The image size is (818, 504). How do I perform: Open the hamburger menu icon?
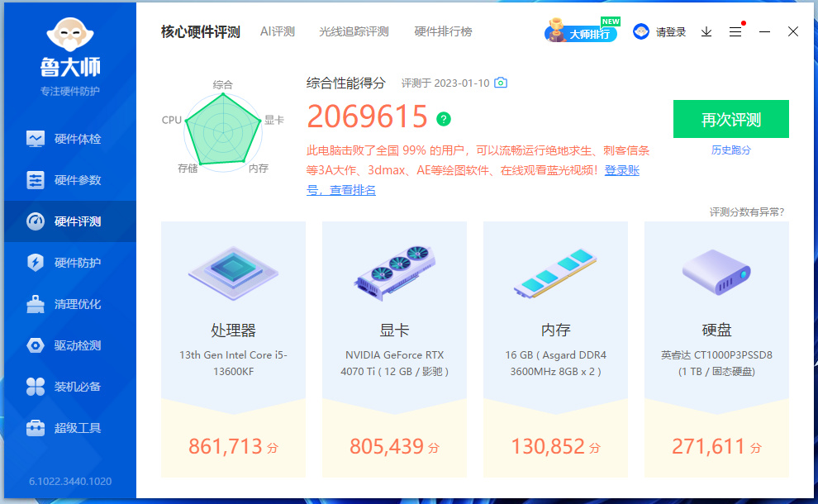pos(735,32)
